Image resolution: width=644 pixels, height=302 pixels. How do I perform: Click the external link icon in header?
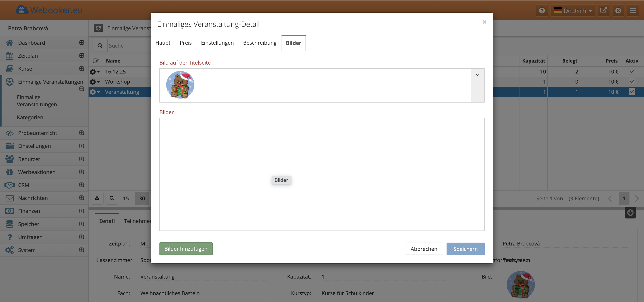coord(603,10)
